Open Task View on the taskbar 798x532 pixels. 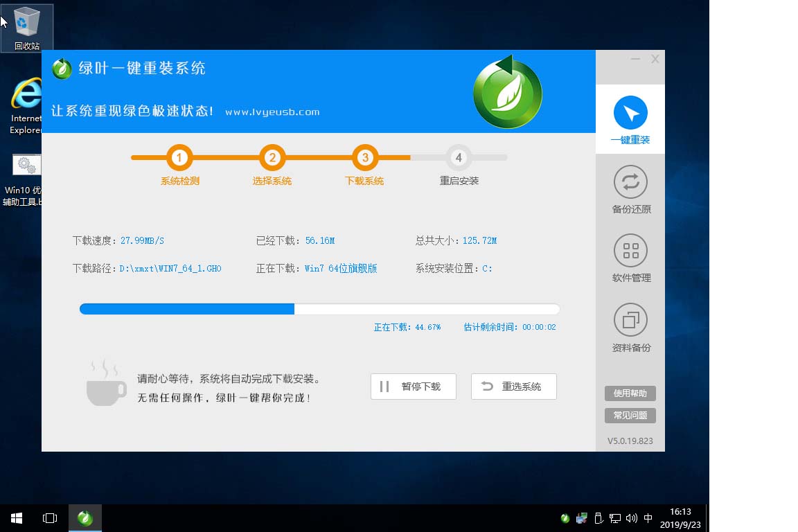coord(50,518)
